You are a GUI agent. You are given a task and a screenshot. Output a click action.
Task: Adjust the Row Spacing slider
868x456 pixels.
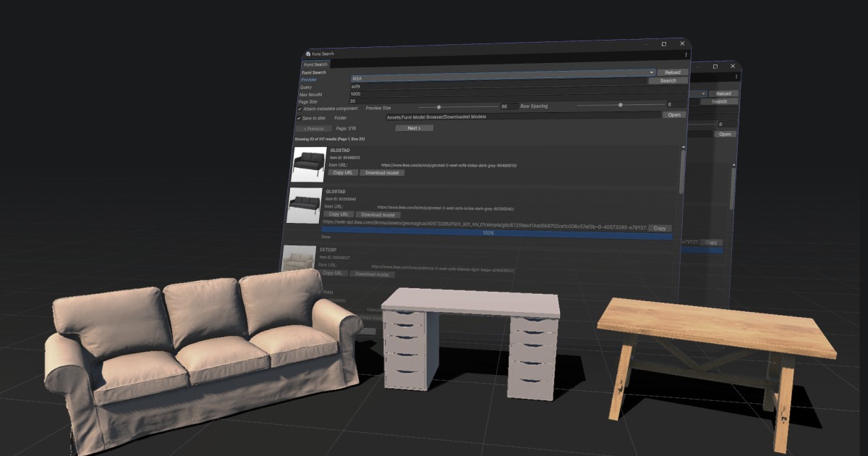(x=619, y=105)
